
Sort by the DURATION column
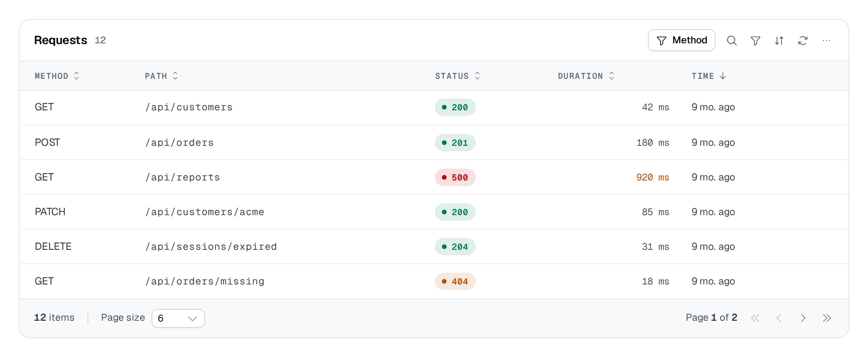[x=586, y=76]
